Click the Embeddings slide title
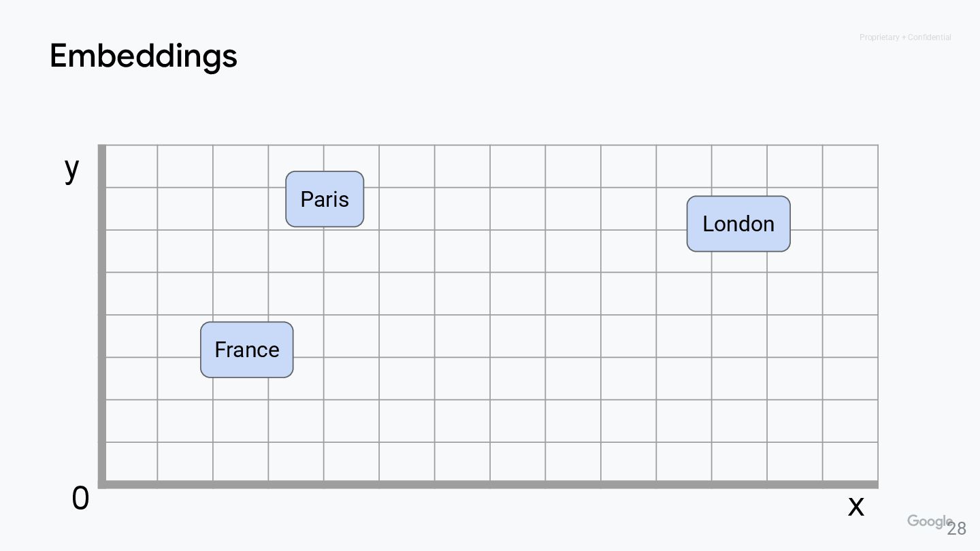The width and height of the screenshot is (980, 551). [x=144, y=56]
